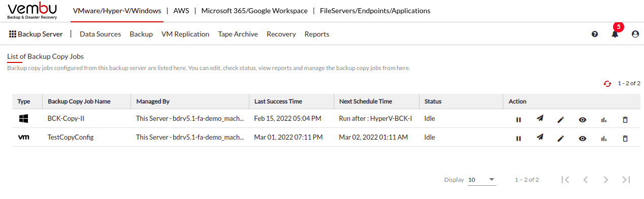Image resolution: width=644 pixels, height=199 pixels.
Task: Click the Idle status of BCK-Copy-II
Action: click(x=430, y=119)
